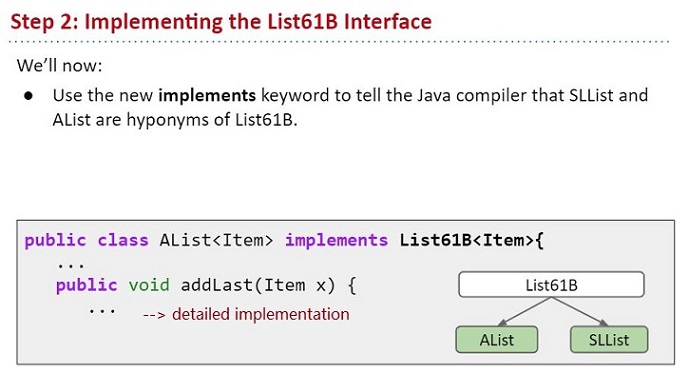Image resolution: width=689 pixels, height=373 pixels.
Task: Click the dotted line under the title
Action: coord(339,42)
